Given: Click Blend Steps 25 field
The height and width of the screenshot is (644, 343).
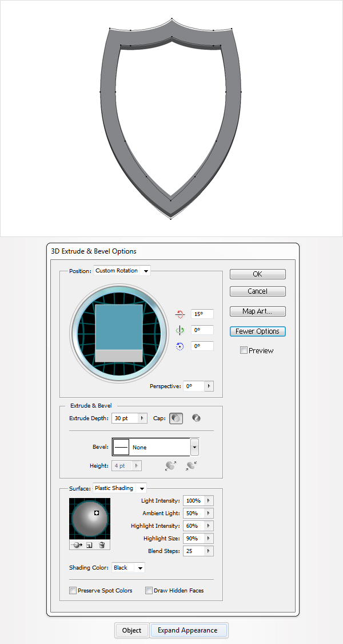Looking at the screenshot, I should coord(194,551).
